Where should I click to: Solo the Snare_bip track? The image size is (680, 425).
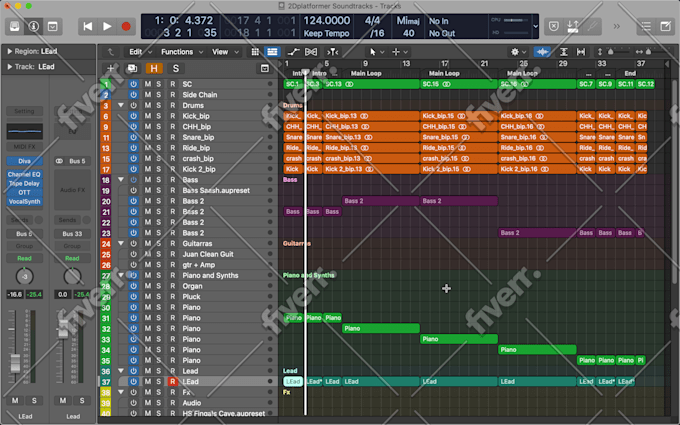159,137
